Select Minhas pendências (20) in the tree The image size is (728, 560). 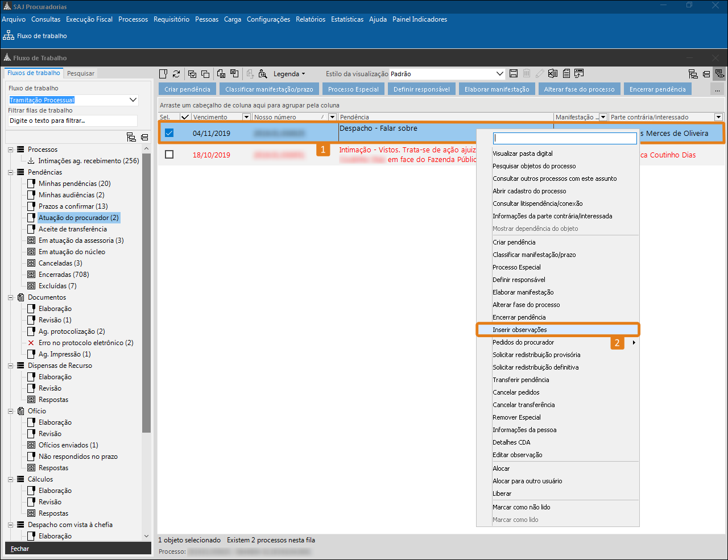point(75,184)
